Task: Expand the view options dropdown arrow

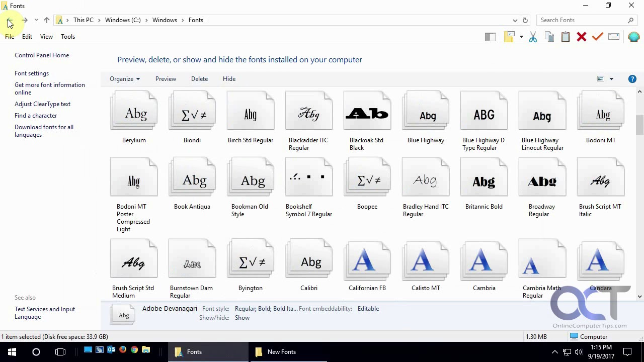Action: click(x=611, y=79)
